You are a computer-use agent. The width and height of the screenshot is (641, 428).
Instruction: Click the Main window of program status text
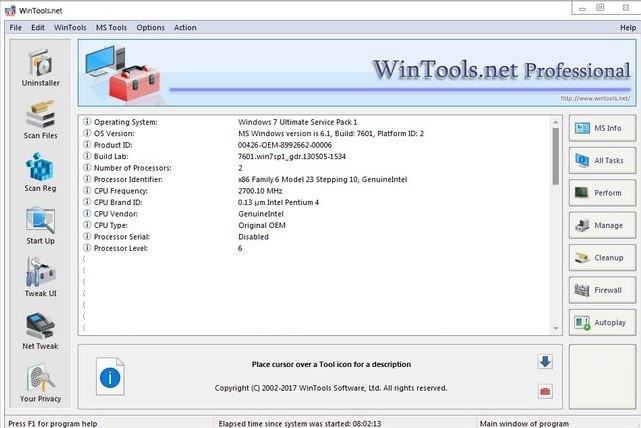524,424
